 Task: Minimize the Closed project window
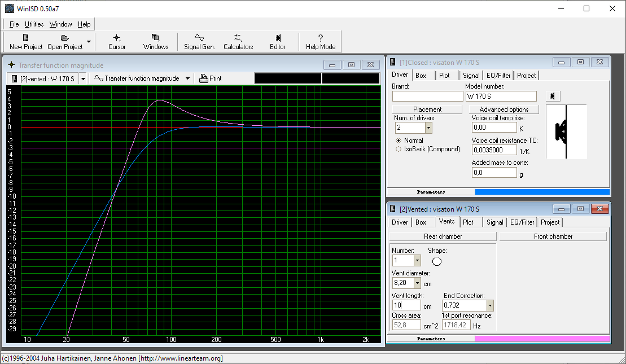click(x=561, y=62)
